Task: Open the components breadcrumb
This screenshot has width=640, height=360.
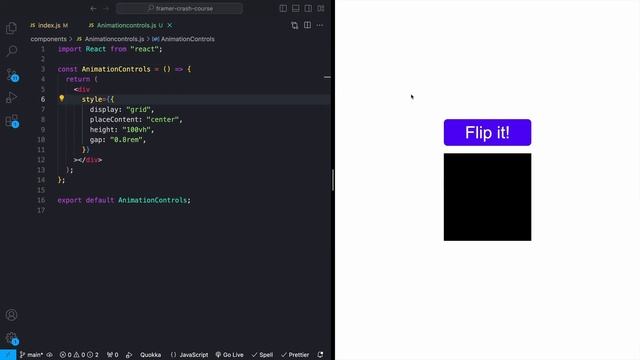Action: pos(48,39)
